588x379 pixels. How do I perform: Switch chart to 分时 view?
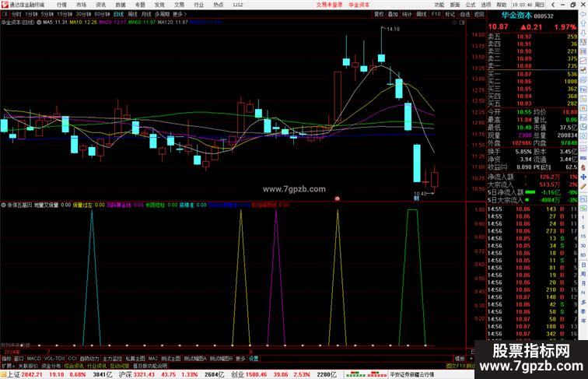pos(16,14)
